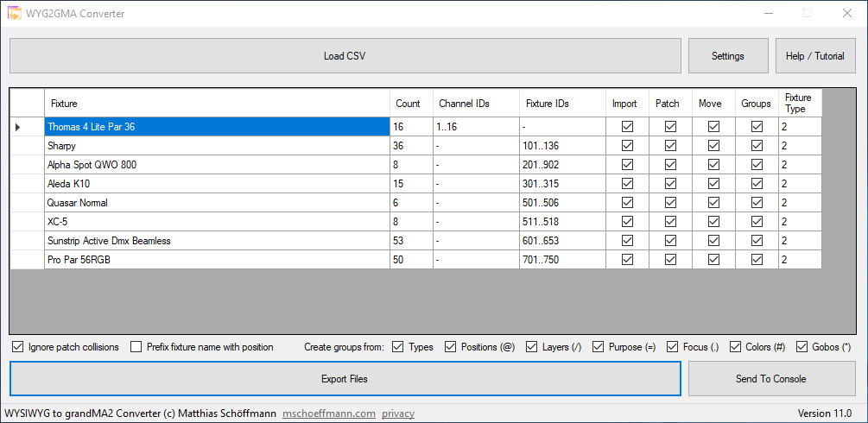Toggle Patch for Aleda K10 fixture
The width and height of the screenshot is (868, 423).
click(670, 184)
